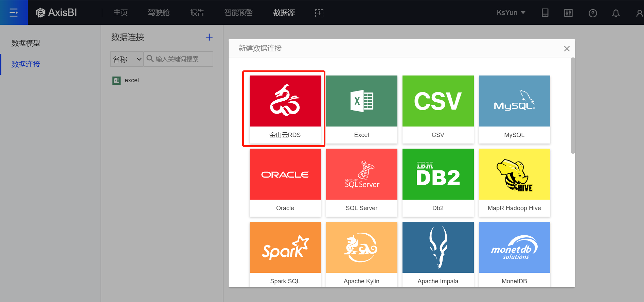
Task: Open the 主页 tab
Action: [121, 13]
